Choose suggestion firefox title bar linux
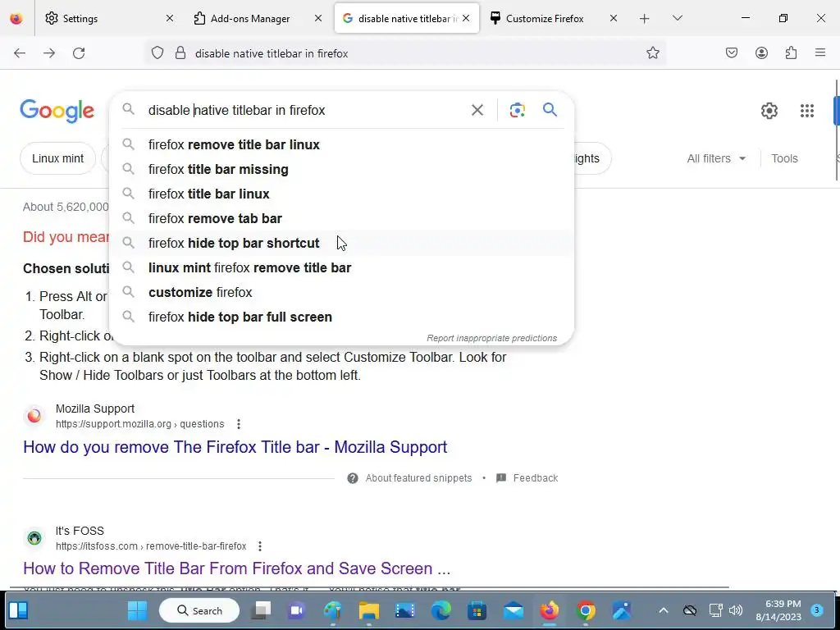 342,194
